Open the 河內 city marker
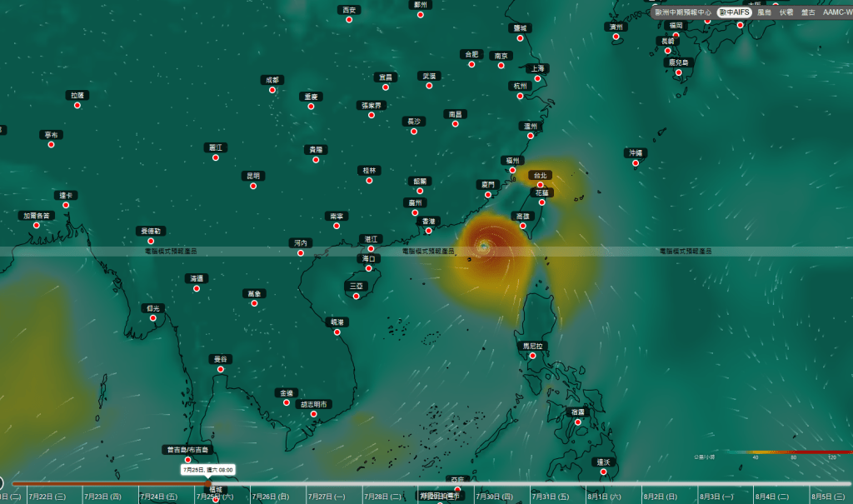 tap(300, 252)
